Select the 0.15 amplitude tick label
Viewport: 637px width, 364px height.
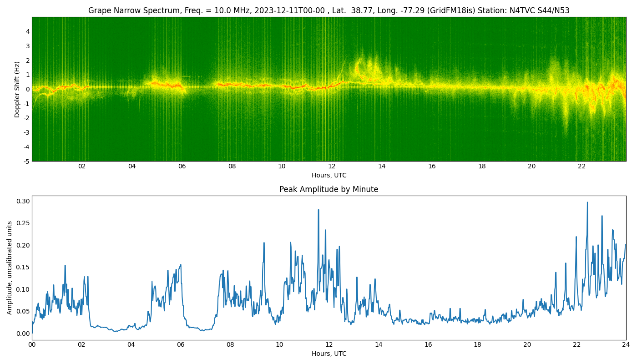(23, 267)
